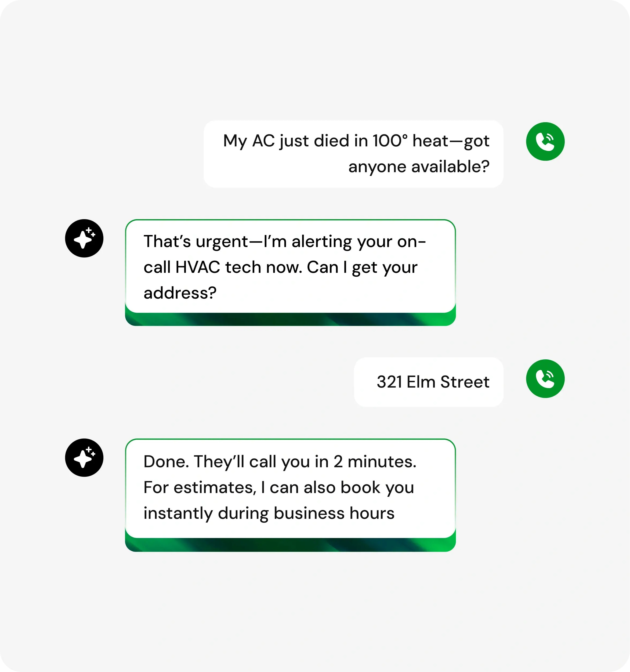Click the line starting 'That's urgent'
This screenshot has width=630, height=672.
(284, 242)
